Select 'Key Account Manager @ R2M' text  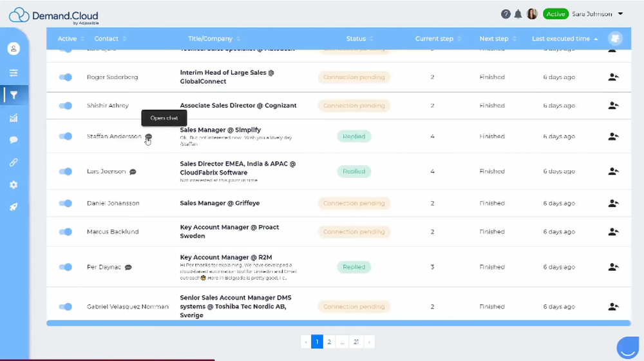(226, 257)
